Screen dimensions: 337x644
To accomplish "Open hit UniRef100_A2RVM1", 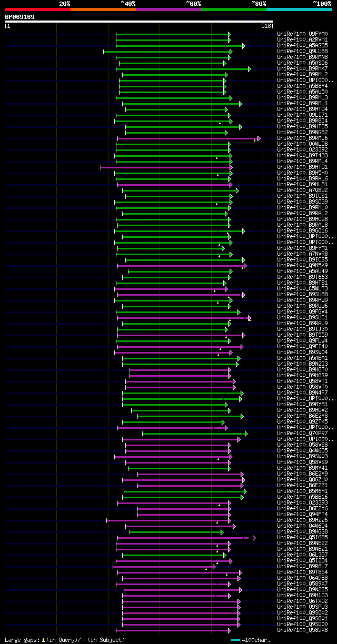I will click(x=302, y=39).
